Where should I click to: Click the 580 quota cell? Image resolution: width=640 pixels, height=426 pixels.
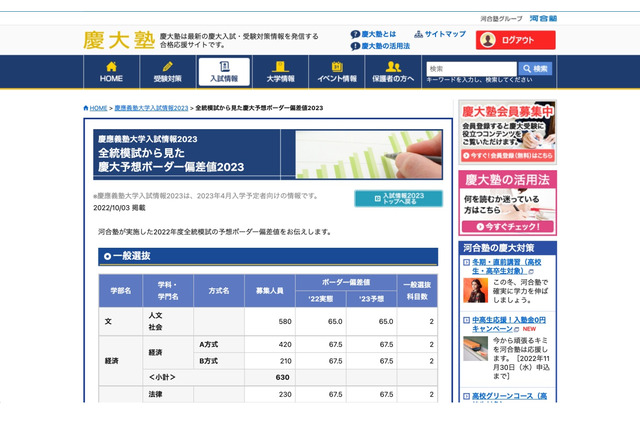tap(270, 322)
